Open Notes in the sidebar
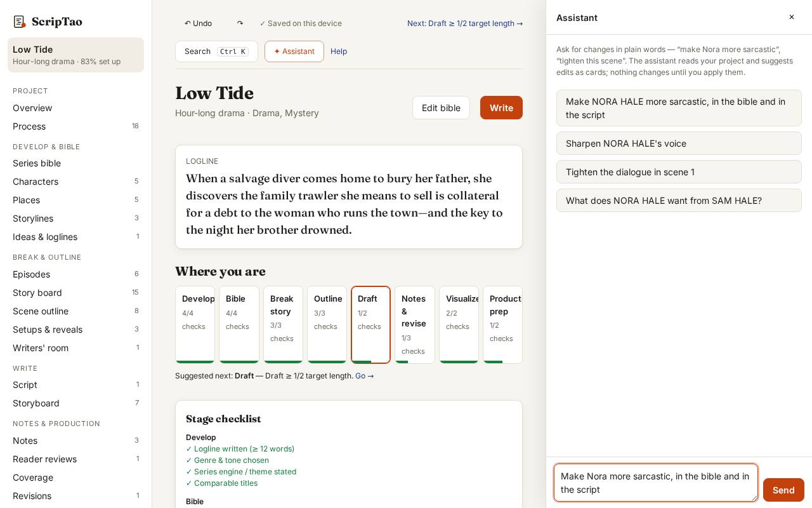The width and height of the screenshot is (812, 508). coord(75,441)
